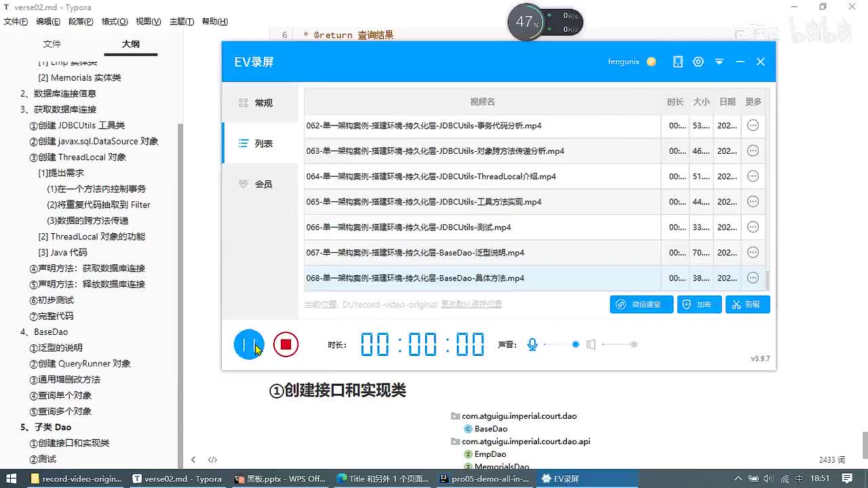This screenshot has width=868, height=488.
Task: Click 2433 词 word count in Typora
Action: pos(832,460)
